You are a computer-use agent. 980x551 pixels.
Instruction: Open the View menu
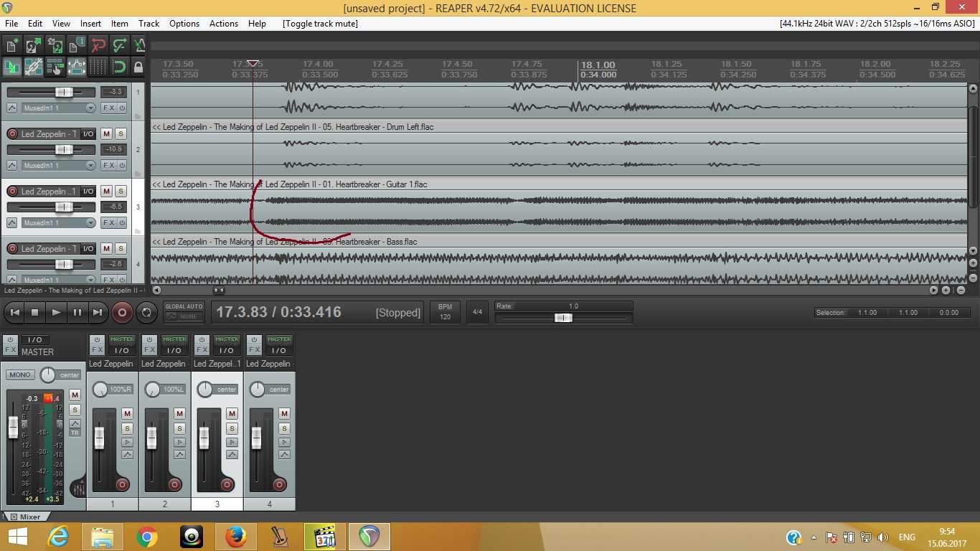click(x=61, y=24)
